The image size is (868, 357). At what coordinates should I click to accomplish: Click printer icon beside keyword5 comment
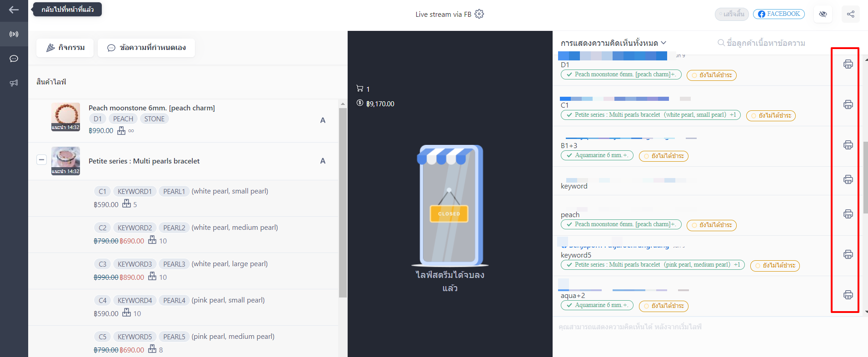(x=848, y=254)
